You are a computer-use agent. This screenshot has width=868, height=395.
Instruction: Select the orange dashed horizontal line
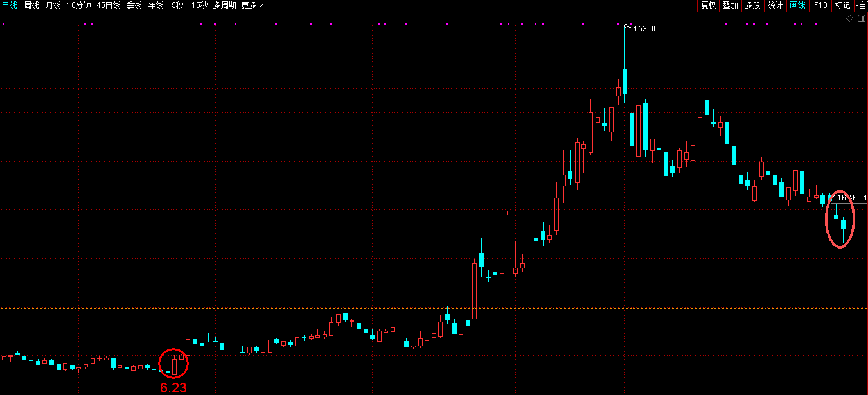pos(434,308)
